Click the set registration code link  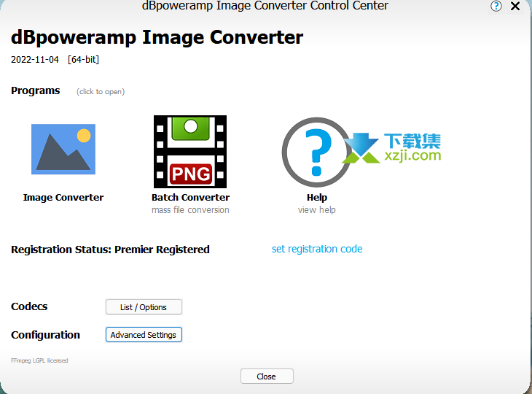coord(317,249)
